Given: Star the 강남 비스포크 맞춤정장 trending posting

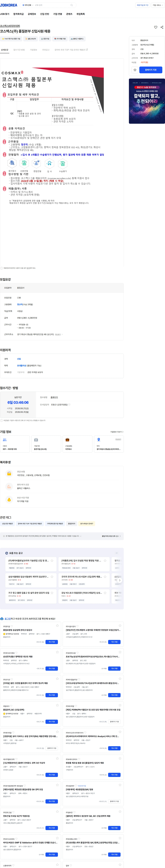Looking at the screenshot, I should pyautogui.click(x=105, y=593).
